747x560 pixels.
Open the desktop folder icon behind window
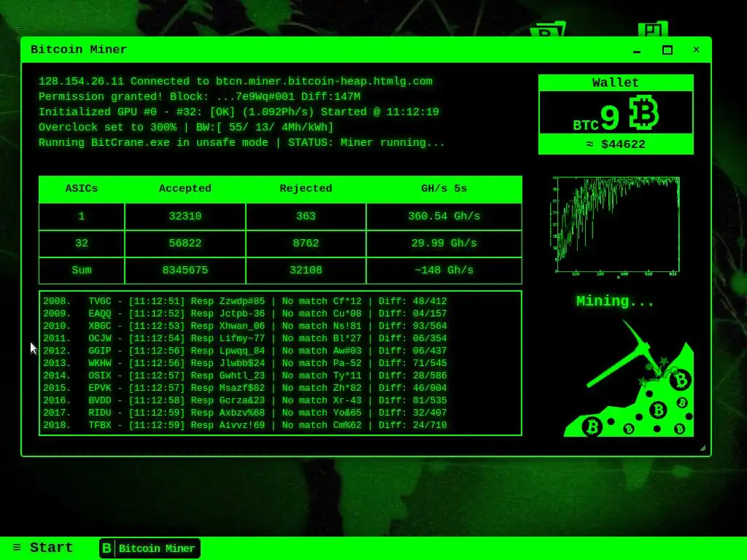click(548, 29)
